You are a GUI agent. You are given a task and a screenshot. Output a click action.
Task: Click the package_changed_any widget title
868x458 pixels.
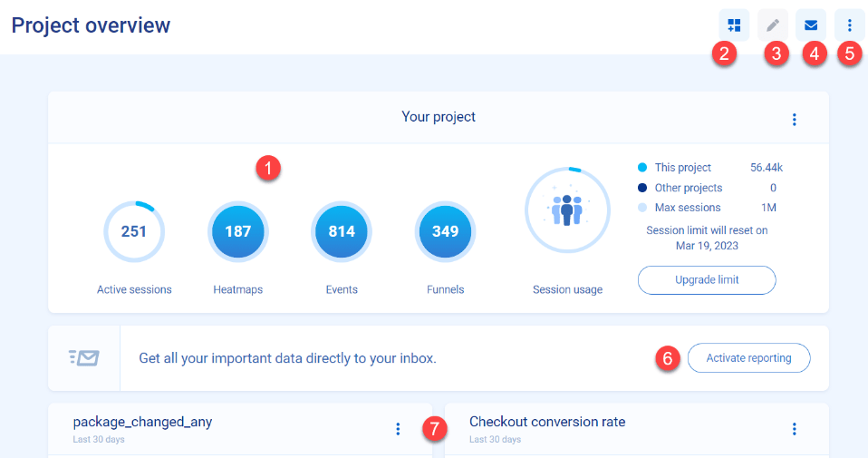click(142, 422)
